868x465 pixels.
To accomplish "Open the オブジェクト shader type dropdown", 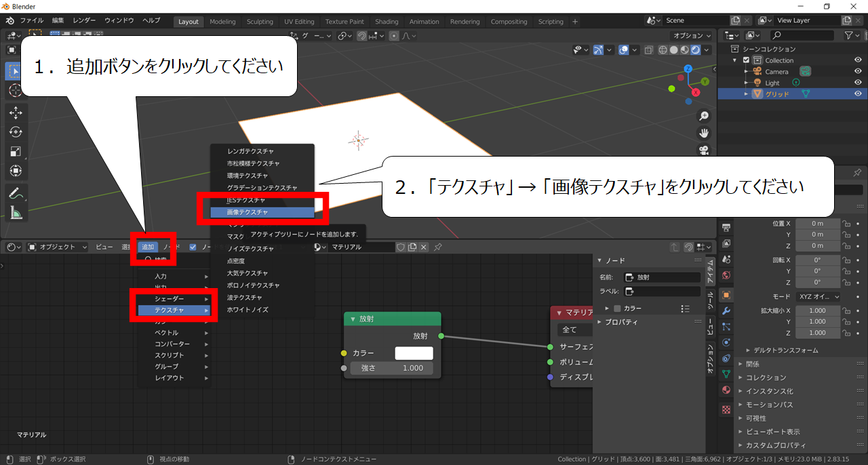I will click(58, 247).
